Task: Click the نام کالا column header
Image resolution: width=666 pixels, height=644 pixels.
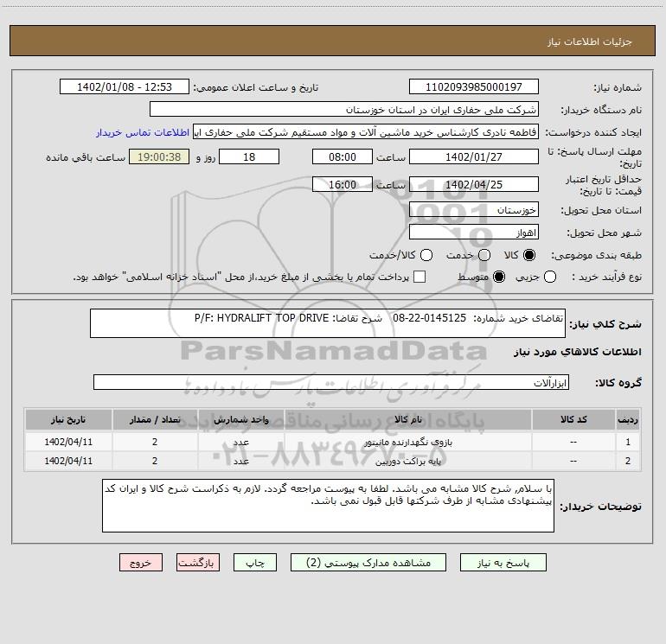Action: point(407,419)
